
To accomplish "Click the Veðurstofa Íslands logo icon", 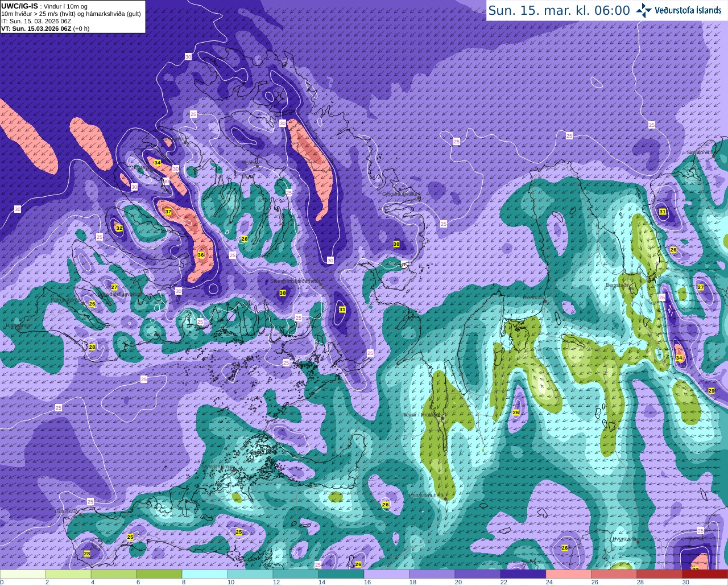I will pos(644,10).
